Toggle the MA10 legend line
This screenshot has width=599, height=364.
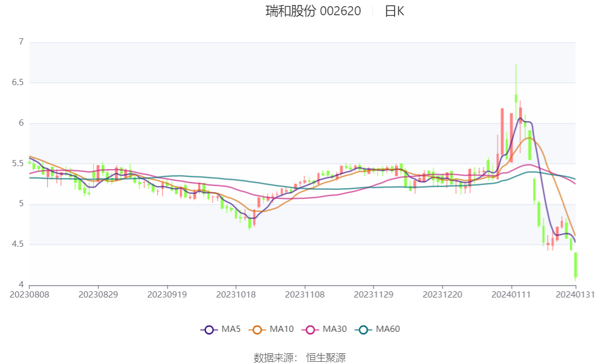coord(271,329)
